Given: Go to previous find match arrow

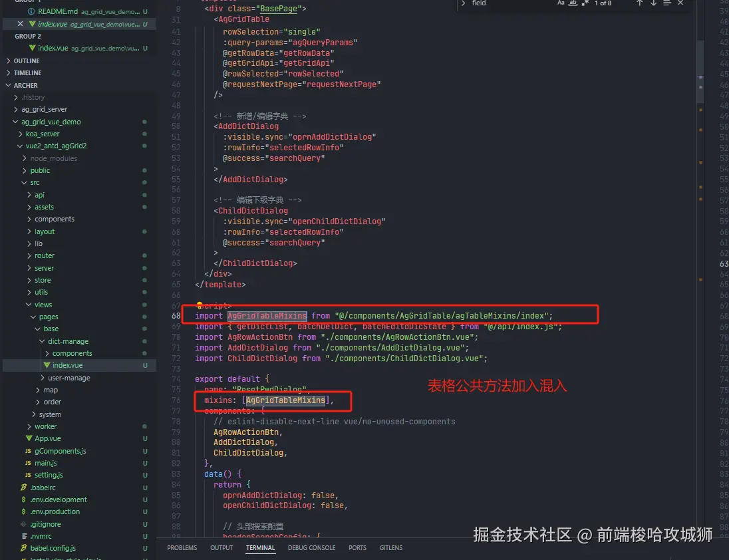Looking at the screenshot, I should click(x=640, y=3).
